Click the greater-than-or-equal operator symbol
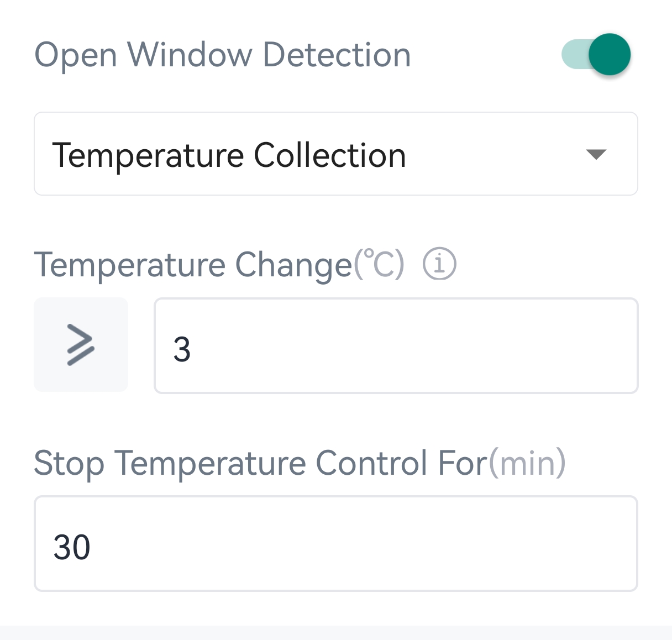 coord(81,345)
